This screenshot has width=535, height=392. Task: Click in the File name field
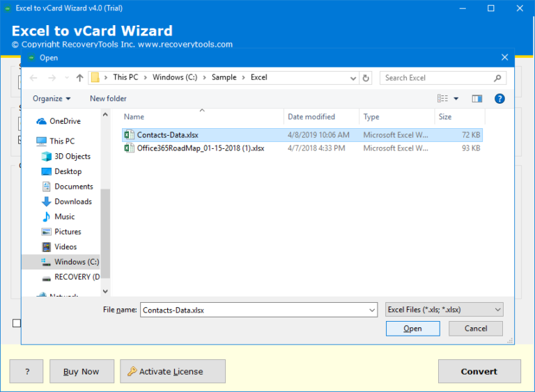254,310
